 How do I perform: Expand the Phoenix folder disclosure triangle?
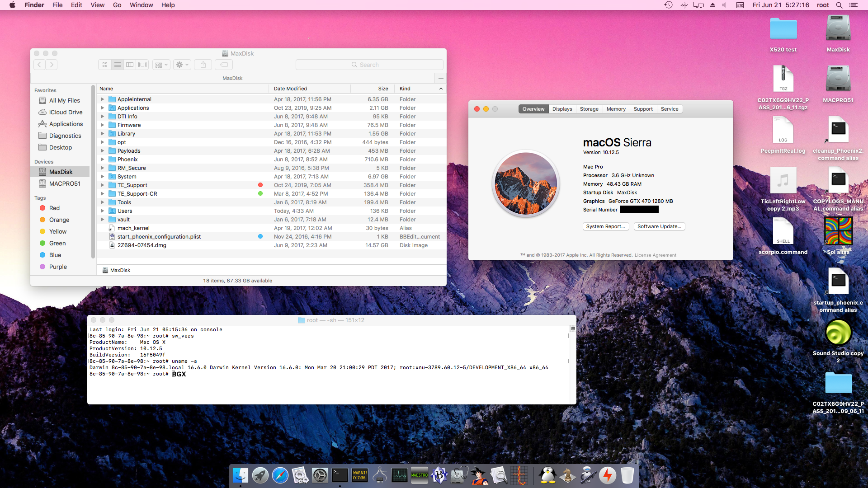[x=102, y=160]
